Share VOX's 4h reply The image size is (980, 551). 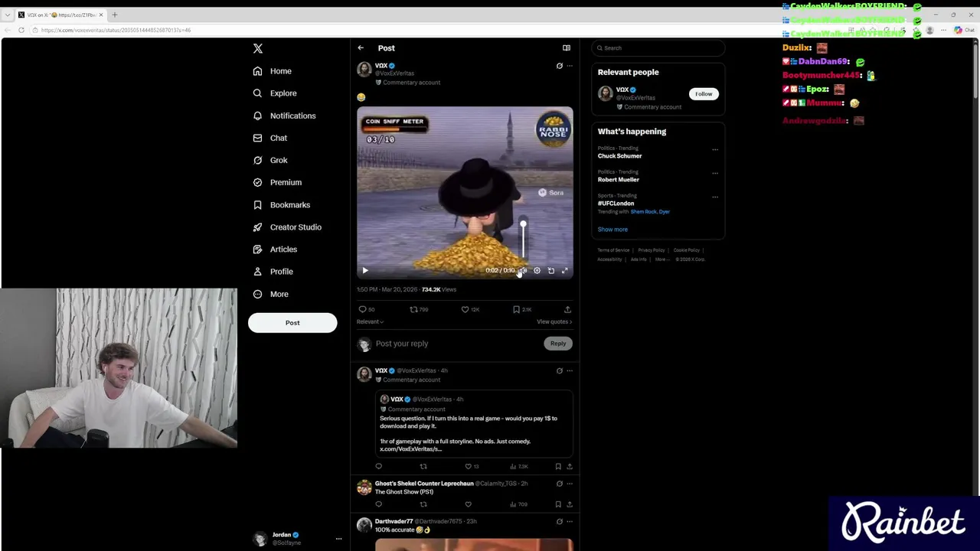point(569,467)
